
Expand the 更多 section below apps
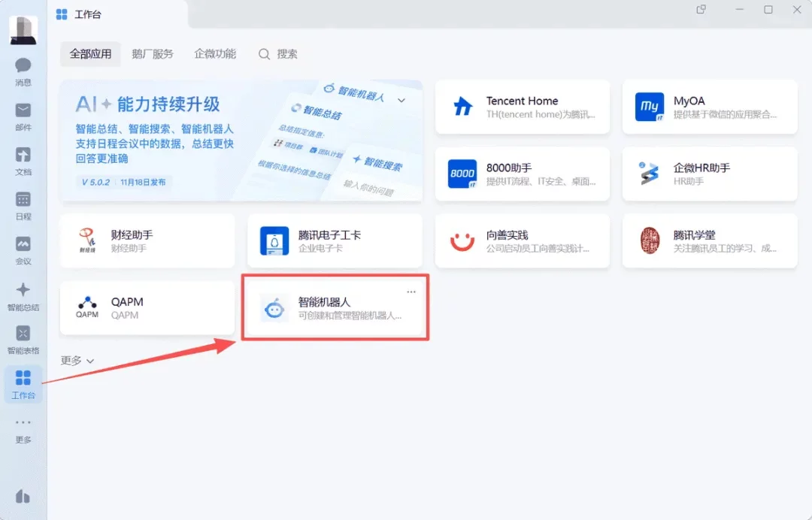(x=77, y=361)
